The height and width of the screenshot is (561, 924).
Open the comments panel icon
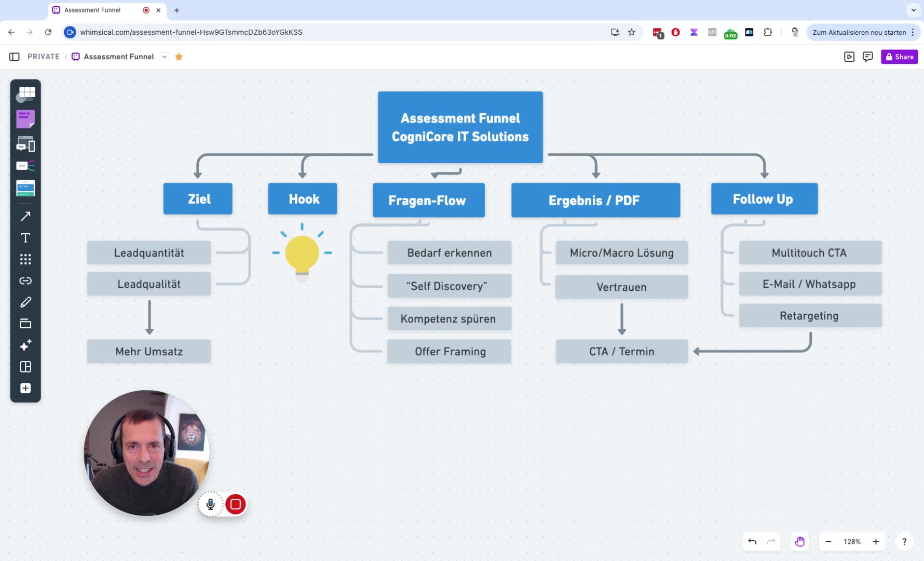(867, 57)
